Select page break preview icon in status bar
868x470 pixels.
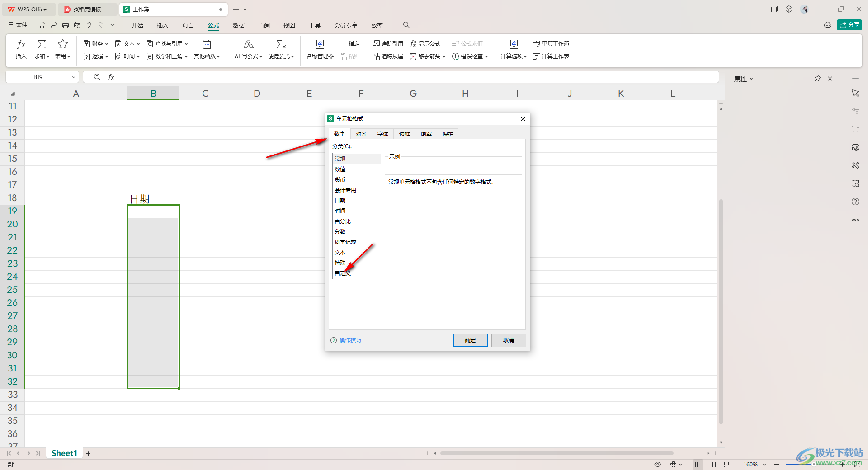coord(727,465)
